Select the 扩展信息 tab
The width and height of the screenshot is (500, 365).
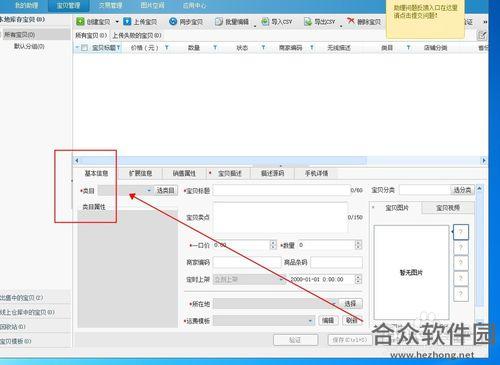click(140, 173)
